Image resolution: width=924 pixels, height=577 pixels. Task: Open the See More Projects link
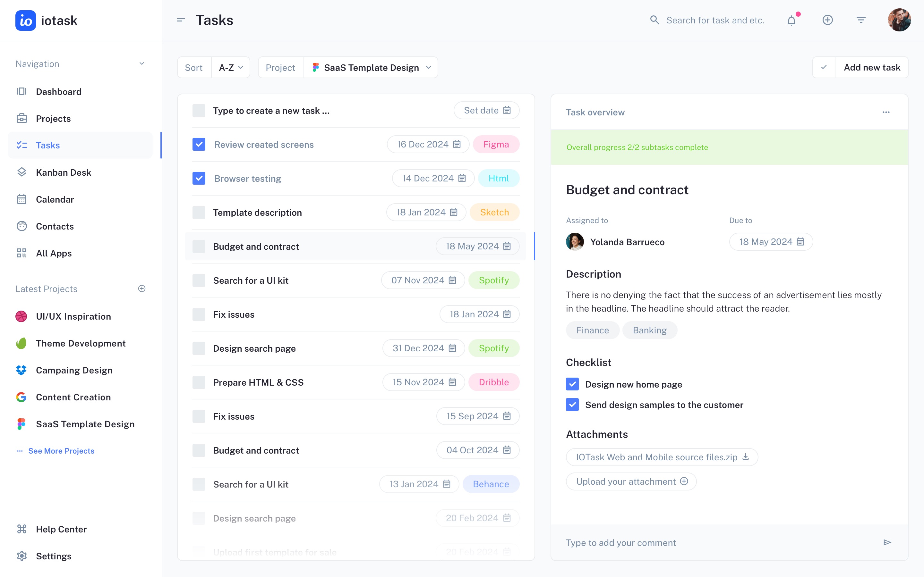pyautogui.click(x=61, y=451)
